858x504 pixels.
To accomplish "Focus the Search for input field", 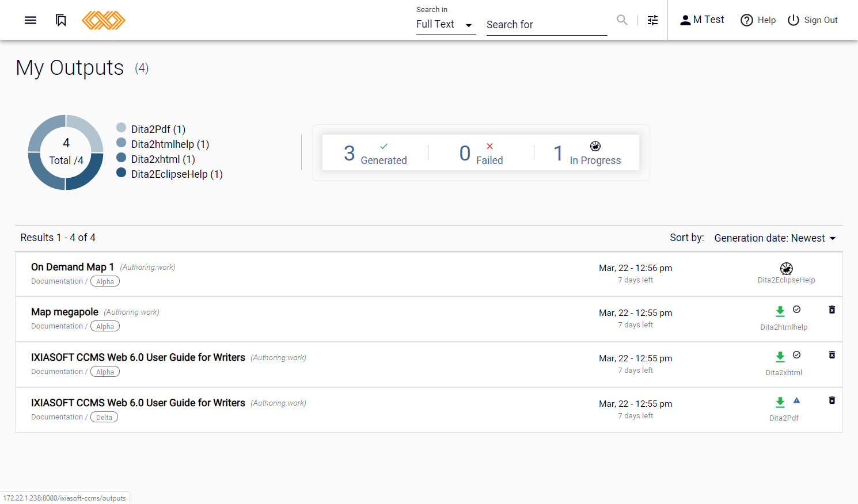I will [x=546, y=25].
